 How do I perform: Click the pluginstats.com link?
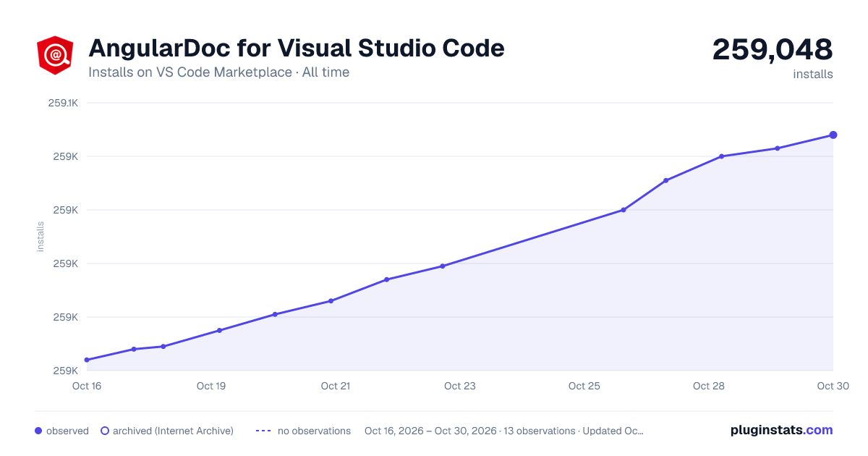pyautogui.click(x=781, y=430)
